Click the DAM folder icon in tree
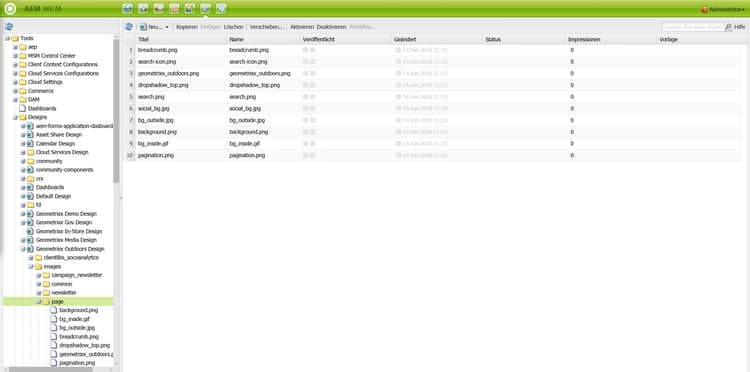 [x=22, y=99]
